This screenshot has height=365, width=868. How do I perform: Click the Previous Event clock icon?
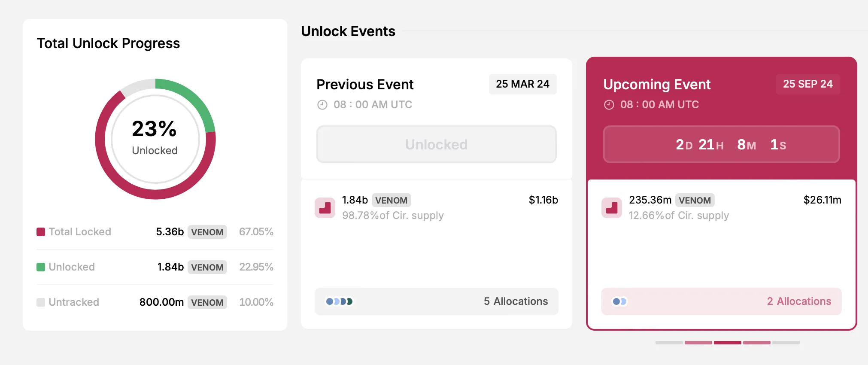[x=322, y=105]
